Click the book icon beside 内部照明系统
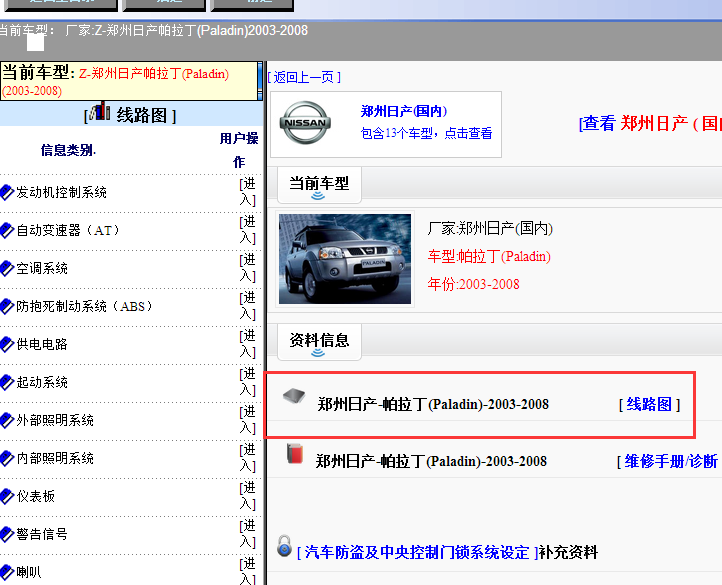Viewport: 722px width, 585px height. tap(7, 458)
